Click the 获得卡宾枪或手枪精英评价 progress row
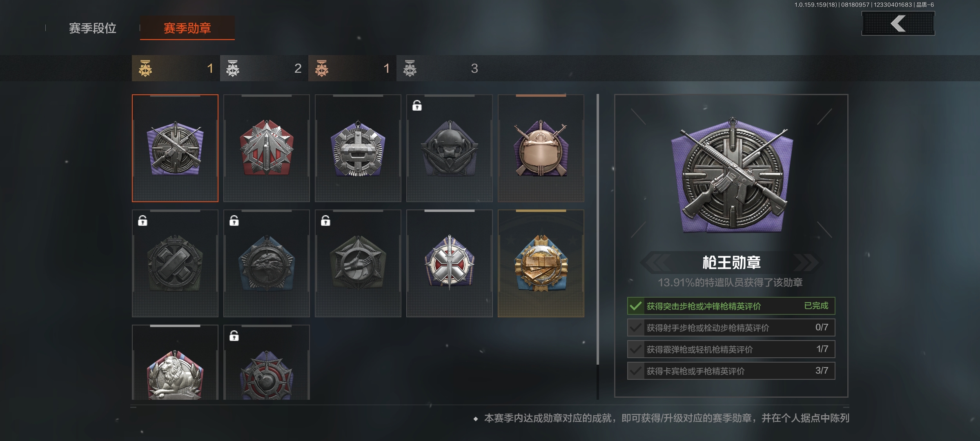Viewport: 980px width, 441px height. [731, 371]
